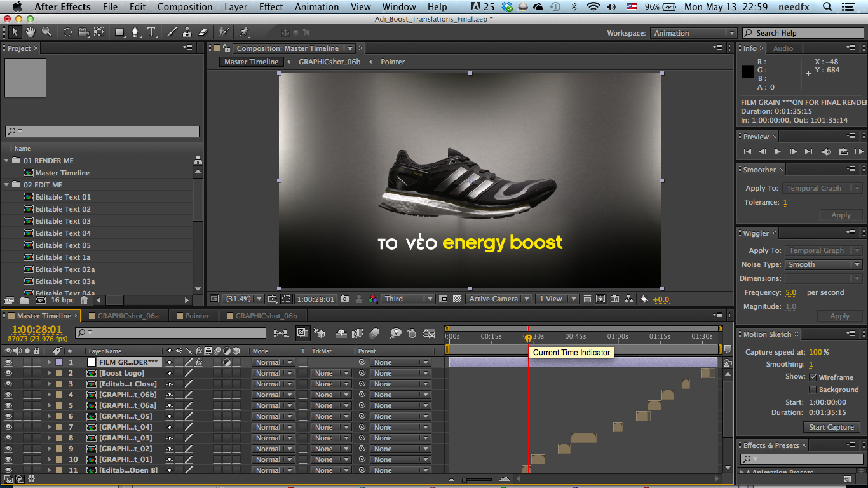Toggle Auto-keyframe stopwatch in timeline
Viewport: 868px width, 488px height.
click(x=412, y=333)
